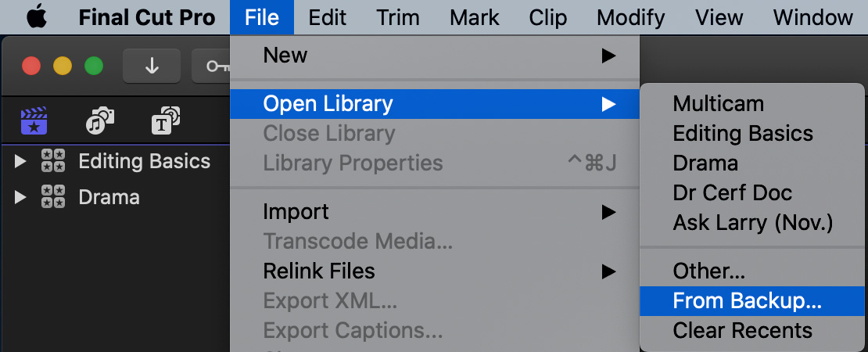Select Clear Recents

[x=751, y=330]
